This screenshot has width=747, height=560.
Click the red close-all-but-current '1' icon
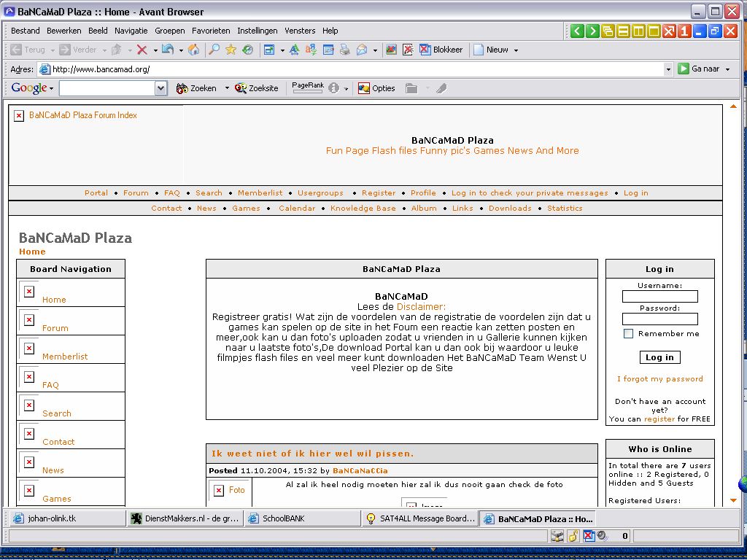coord(684,31)
